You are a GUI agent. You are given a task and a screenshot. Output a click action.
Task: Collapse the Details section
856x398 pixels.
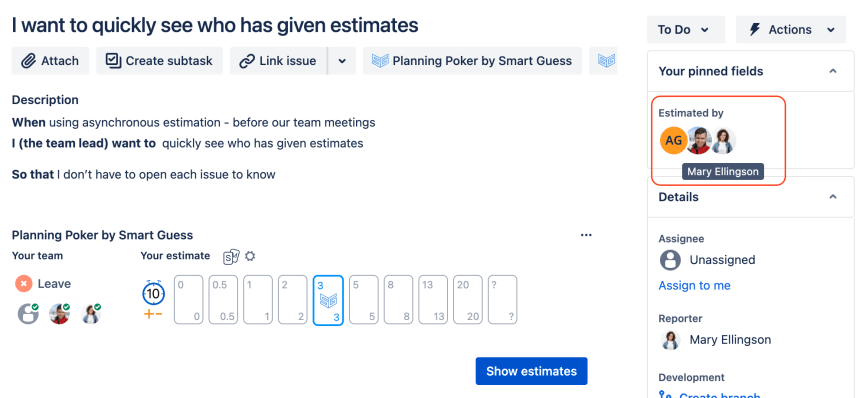tap(833, 197)
